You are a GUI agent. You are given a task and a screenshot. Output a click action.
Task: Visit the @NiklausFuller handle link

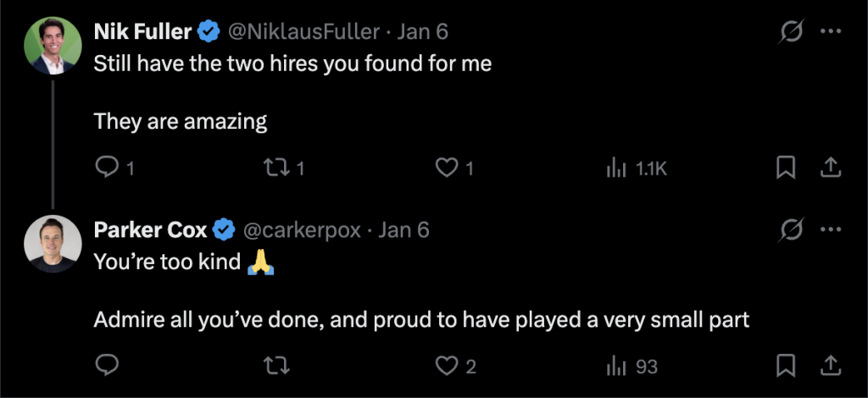point(303,32)
